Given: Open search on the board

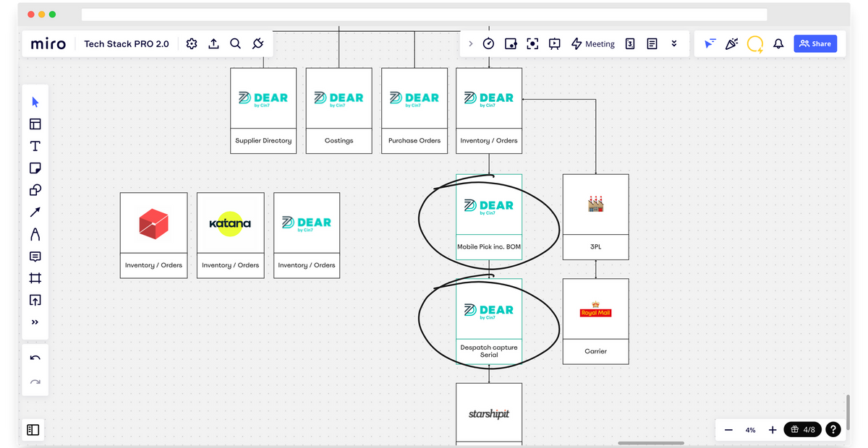Looking at the screenshot, I should (x=235, y=43).
